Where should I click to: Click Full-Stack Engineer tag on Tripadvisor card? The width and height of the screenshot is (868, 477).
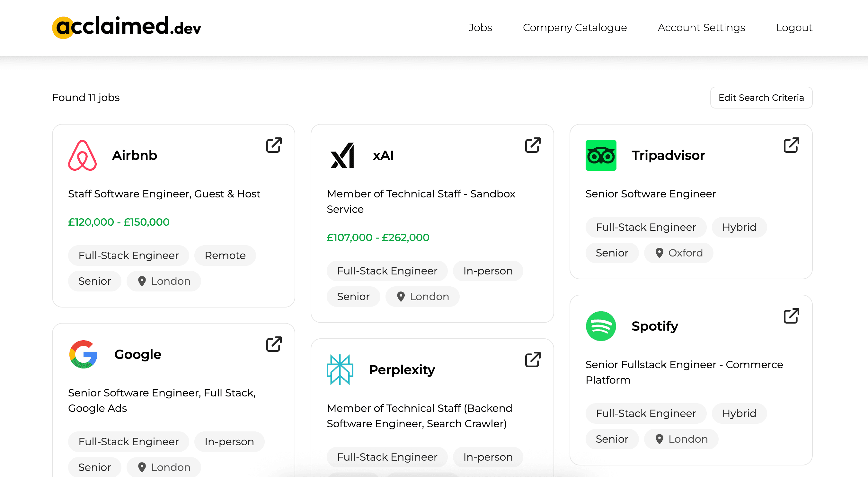coord(646,227)
